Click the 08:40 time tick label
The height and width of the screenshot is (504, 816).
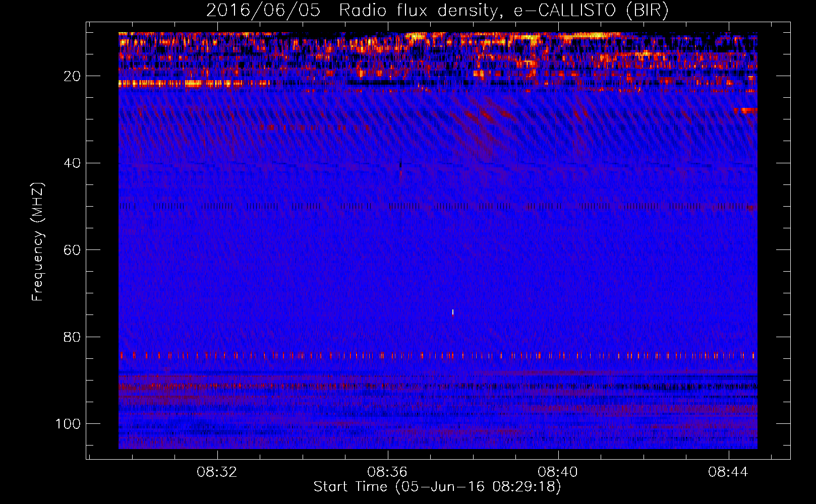pos(558,472)
